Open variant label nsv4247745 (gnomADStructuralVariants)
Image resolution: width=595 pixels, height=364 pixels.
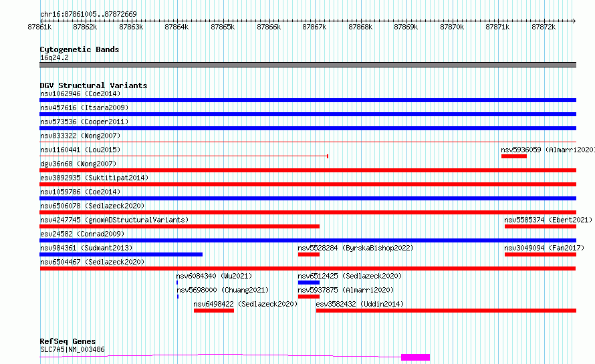coord(114,220)
